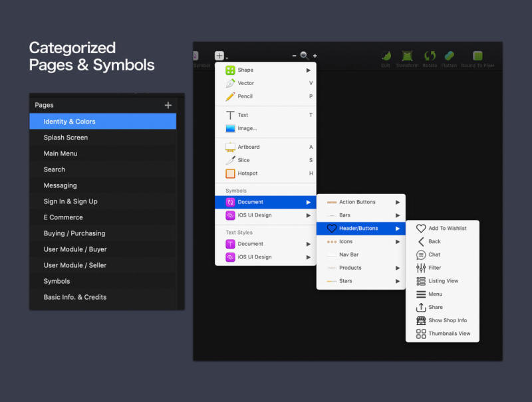532x402 pixels.
Task: Open the Splash Screen page
Action: [66, 138]
